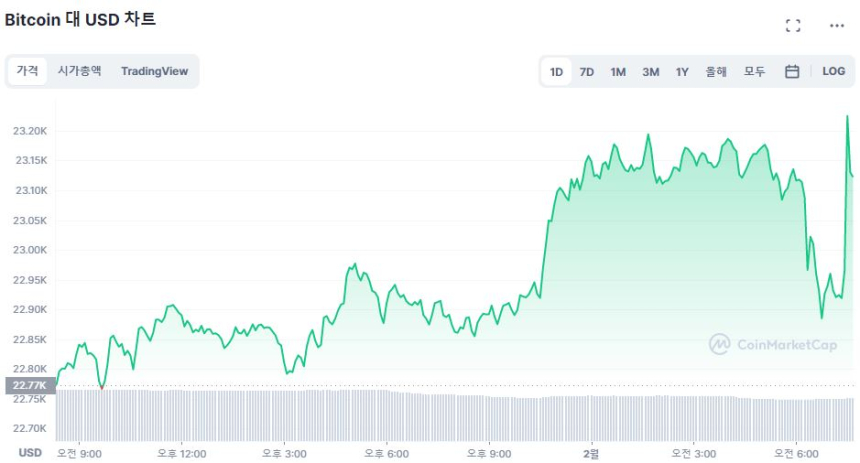The height and width of the screenshot is (463, 860).
Task: Select the 올해 (YTD) time range
Action: tap(716, 72)
